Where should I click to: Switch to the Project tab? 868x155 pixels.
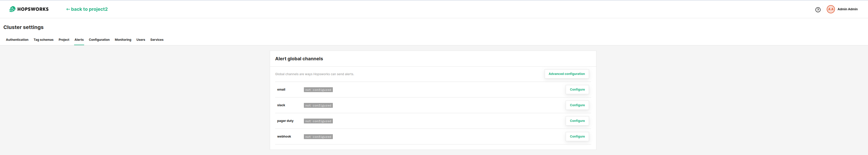pos(64,40)
